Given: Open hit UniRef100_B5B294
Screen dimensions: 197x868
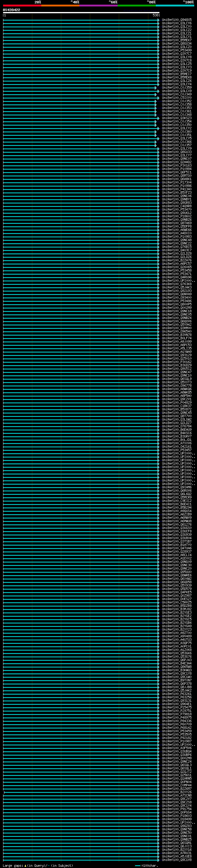Looking at the screenshot, I should point(177,507).
